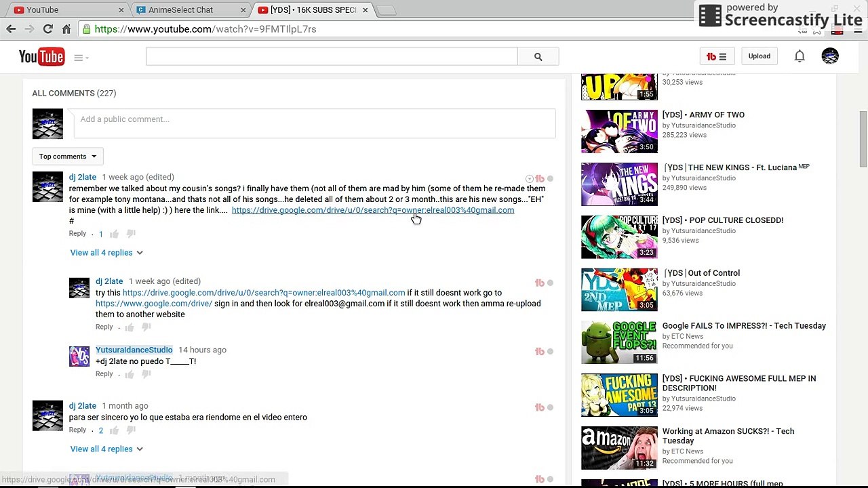Open the notifications bell
This screenshot has height=488, width=868.
pyautogui.click(x=800, y=56)
